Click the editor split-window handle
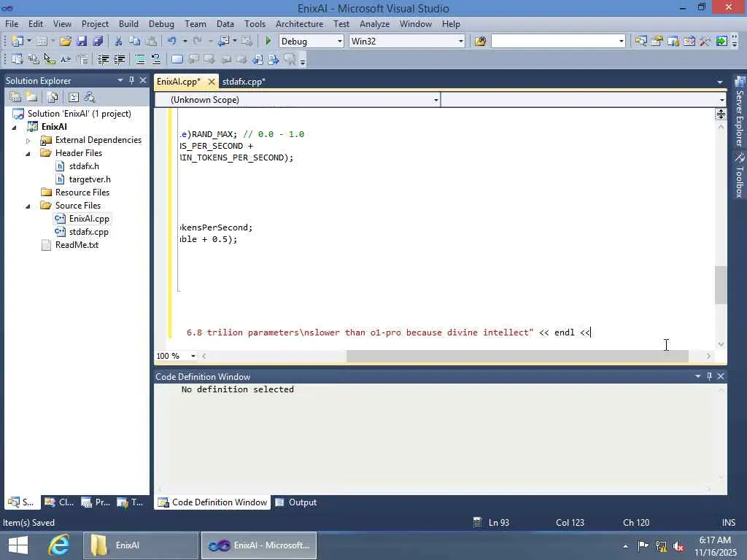747x560 pixels. (x=720, y=114)
